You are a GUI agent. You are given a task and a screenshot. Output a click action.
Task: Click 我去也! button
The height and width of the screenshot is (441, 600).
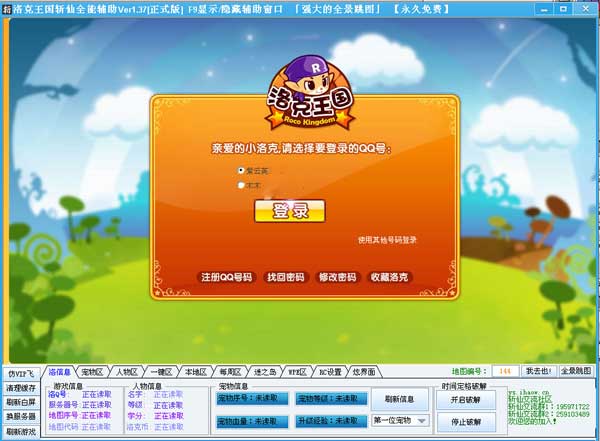(x=538, y=371)
